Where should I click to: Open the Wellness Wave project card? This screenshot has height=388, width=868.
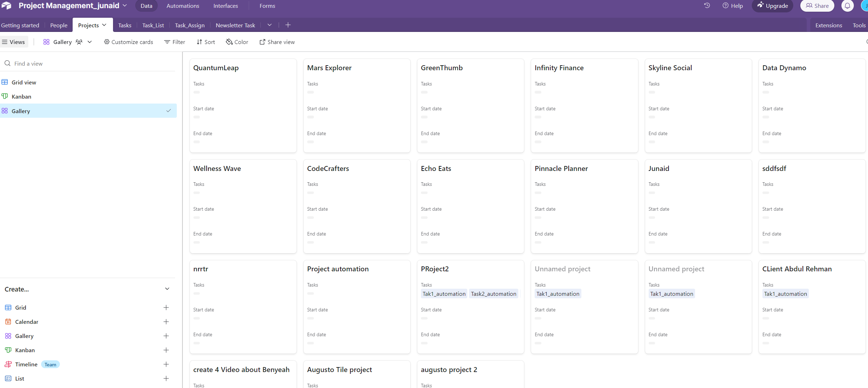243,206
